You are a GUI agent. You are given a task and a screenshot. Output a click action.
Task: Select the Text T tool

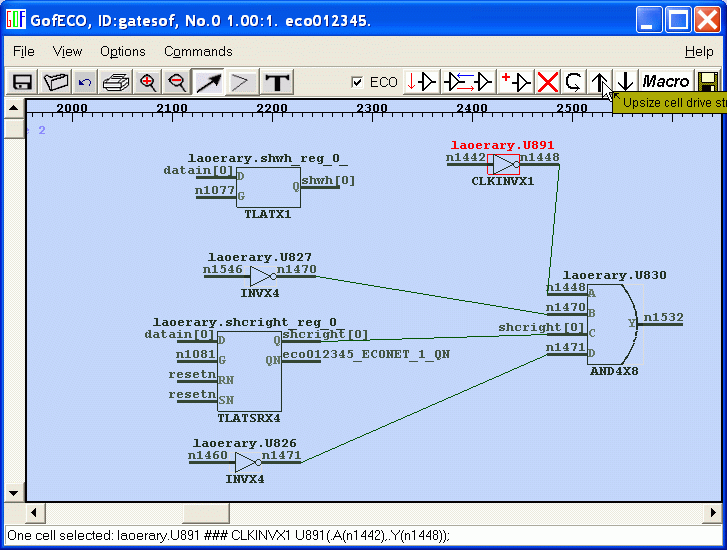[277, 82]
